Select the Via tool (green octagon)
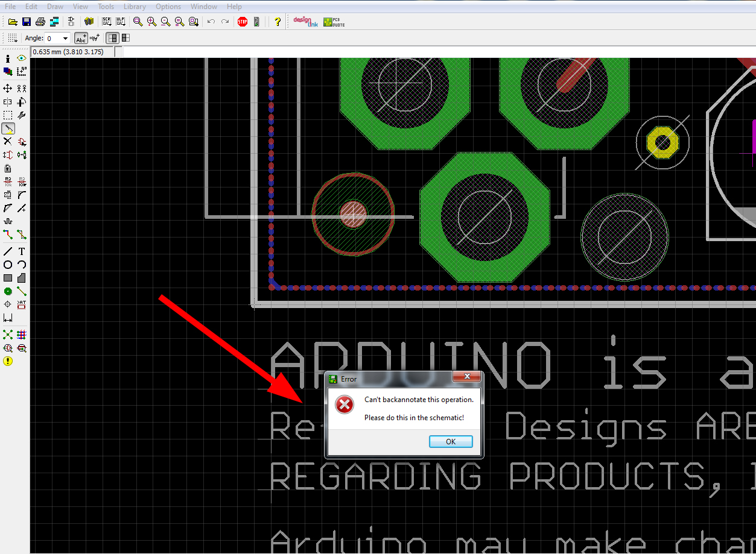This screenshot has height=554, width=756. point(8,291)
